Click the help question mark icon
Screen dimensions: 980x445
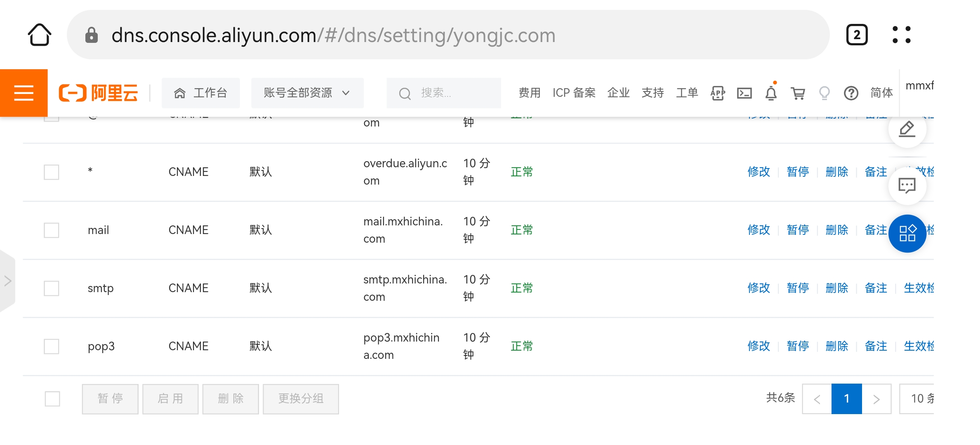point(851,93)
